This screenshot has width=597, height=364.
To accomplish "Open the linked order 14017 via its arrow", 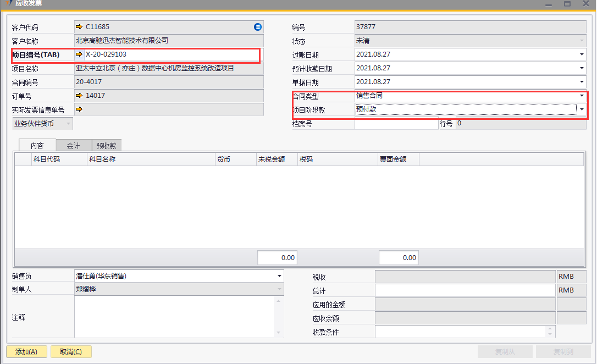I will pos(79,96).
